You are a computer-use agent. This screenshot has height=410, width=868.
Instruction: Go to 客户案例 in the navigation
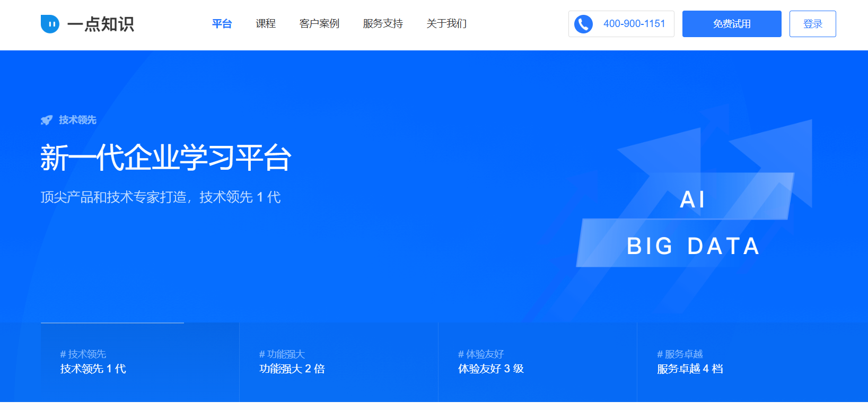pyautogui.click(x=319, y=24)
